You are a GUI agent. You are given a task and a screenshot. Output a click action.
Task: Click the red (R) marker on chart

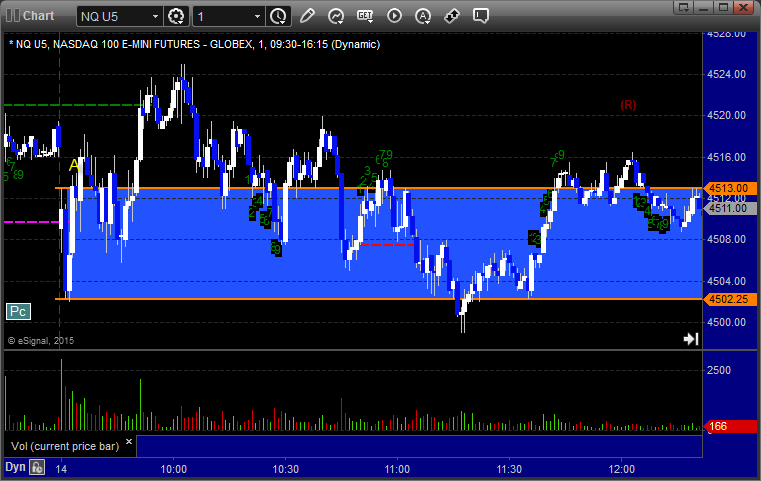click(628, 105)
